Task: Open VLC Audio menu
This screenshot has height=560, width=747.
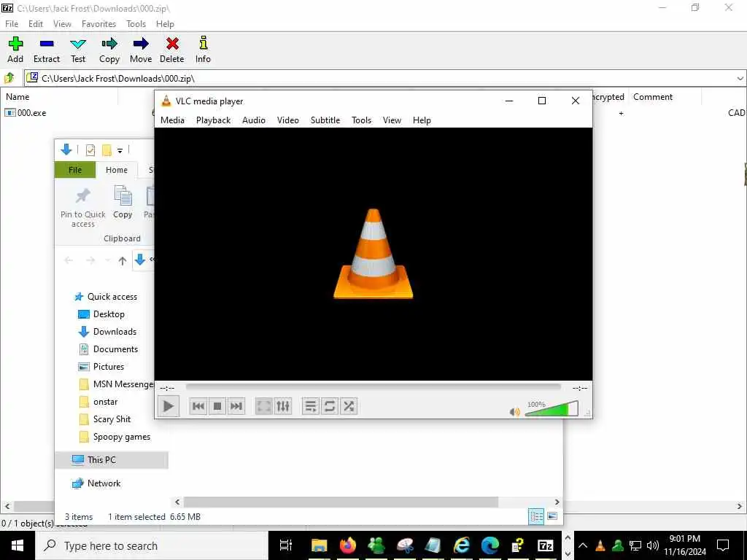Action: pyautogui.click(x=254, y=120)
